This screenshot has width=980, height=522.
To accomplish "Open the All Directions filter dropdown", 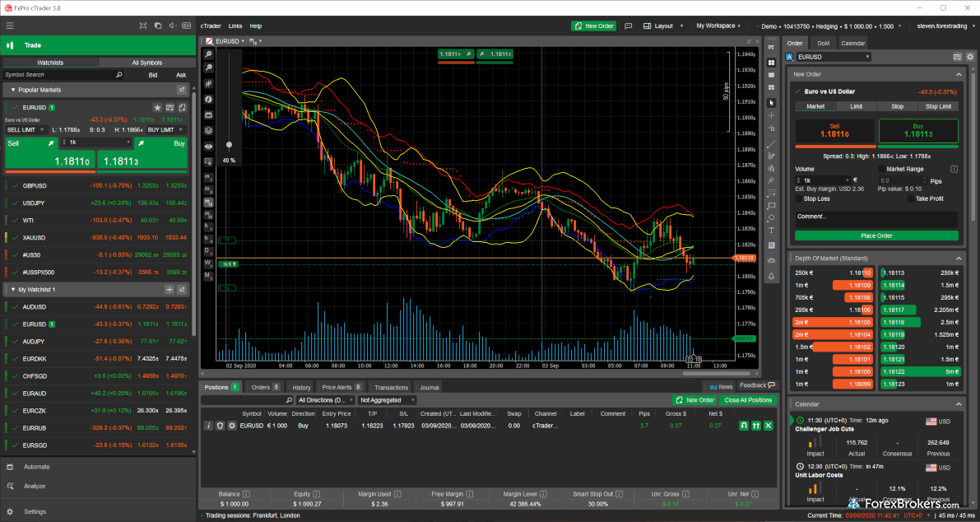I will [x=326, y=399].
